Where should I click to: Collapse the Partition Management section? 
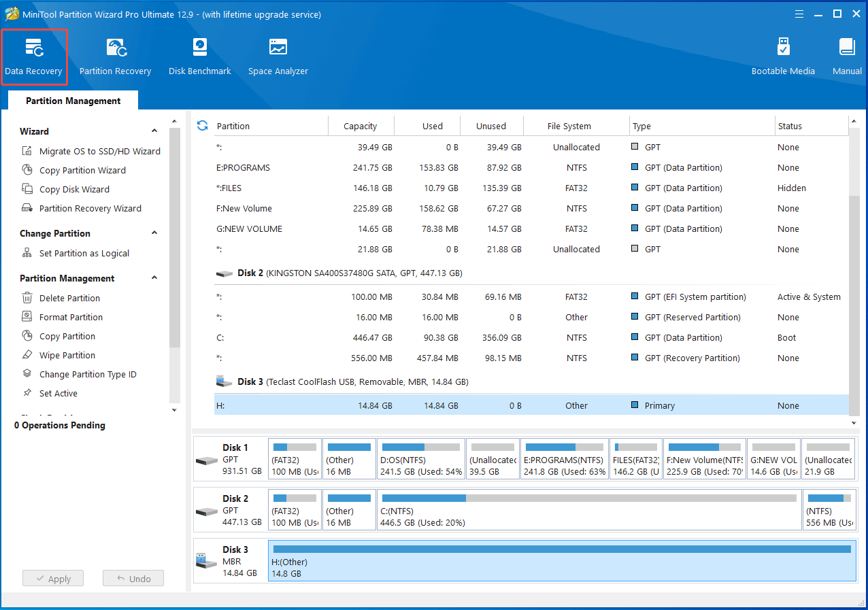point(154,278)
